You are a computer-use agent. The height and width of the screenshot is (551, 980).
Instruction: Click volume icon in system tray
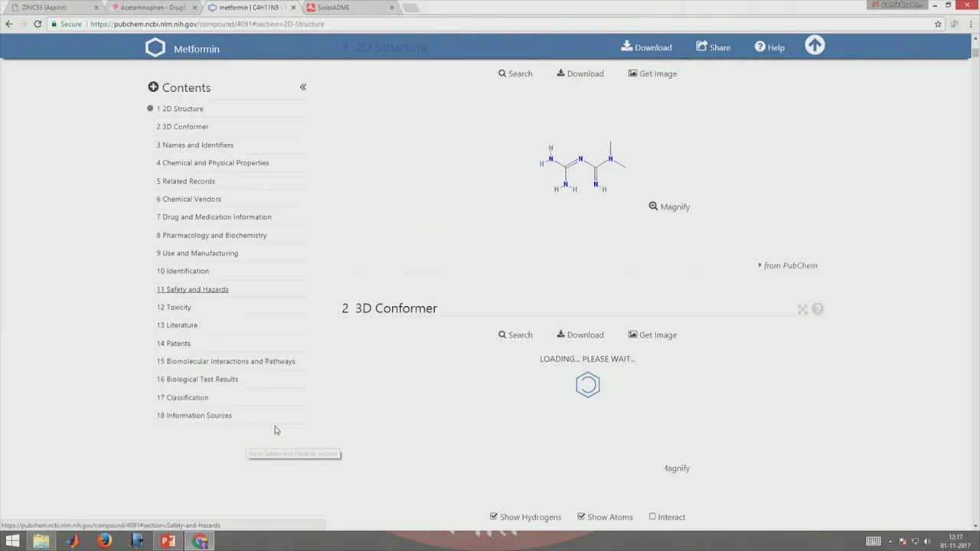click(x=927, y=542)
